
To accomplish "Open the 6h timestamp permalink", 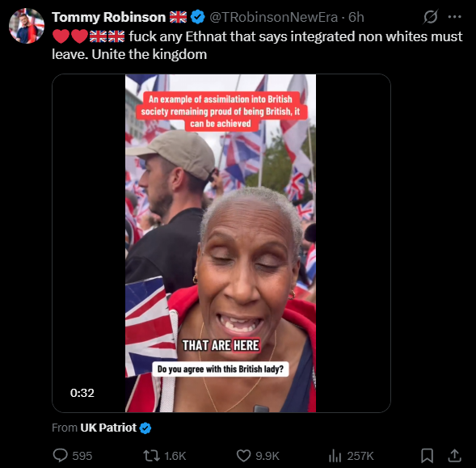I will pyautogui.click(x=356, y=17).
